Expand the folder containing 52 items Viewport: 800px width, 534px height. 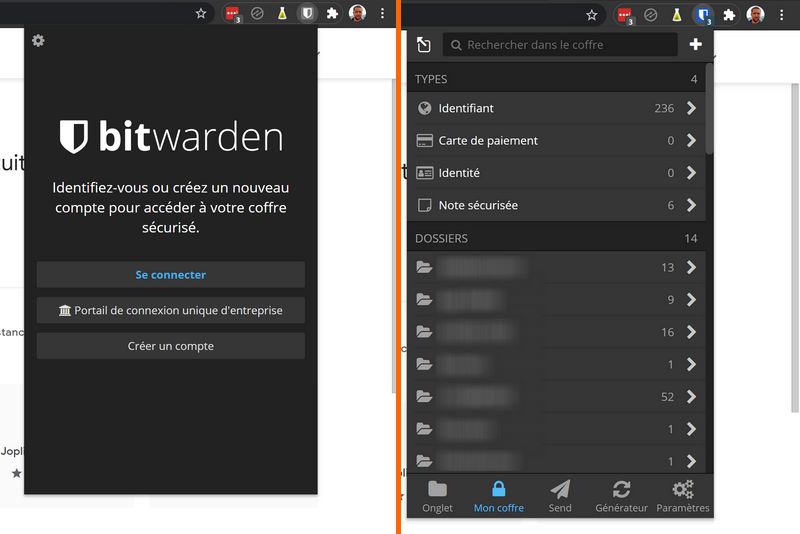coord(691,397)
